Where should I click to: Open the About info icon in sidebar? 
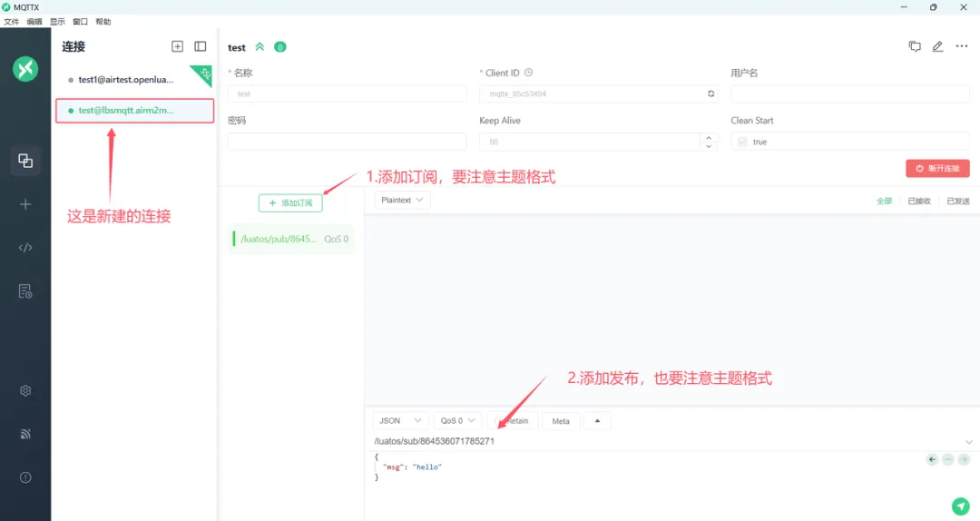(25, 477)
